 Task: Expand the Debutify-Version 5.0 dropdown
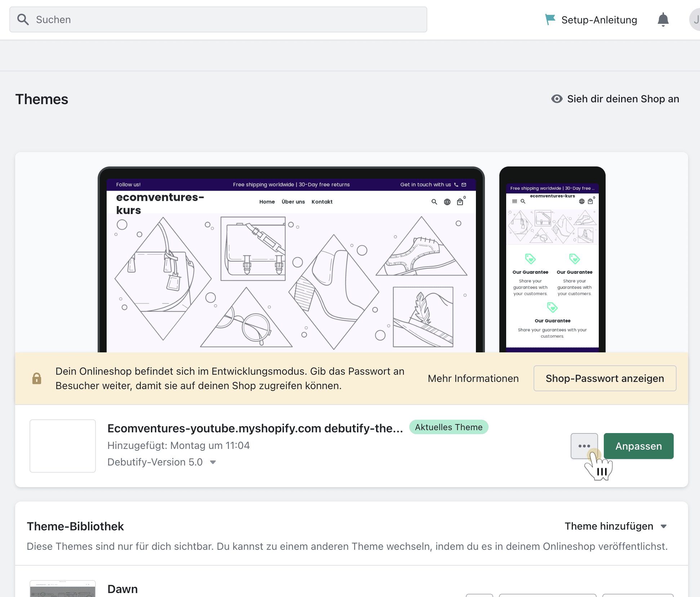coord(213,462)
